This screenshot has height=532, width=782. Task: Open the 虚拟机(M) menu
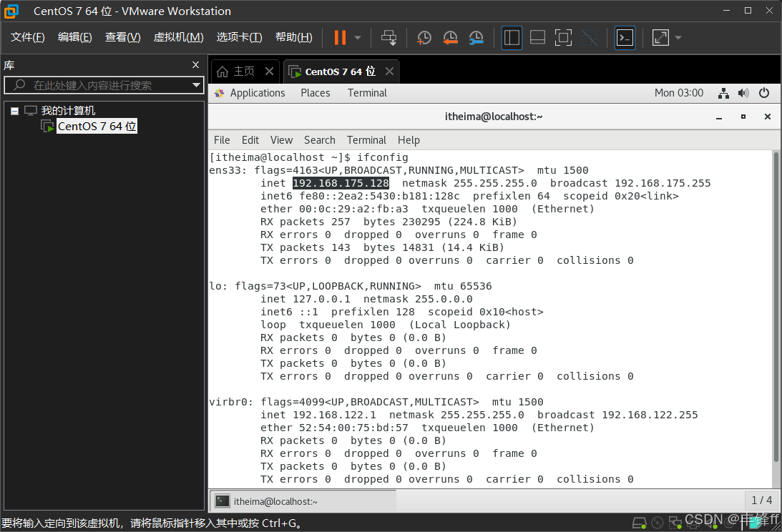[179, 37]
